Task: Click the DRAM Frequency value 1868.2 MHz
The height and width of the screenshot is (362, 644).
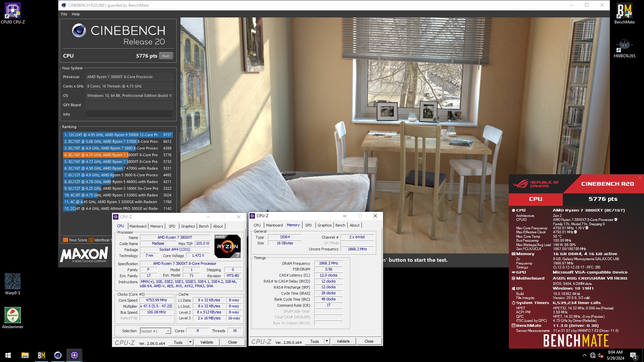Action: click(328, 263)
